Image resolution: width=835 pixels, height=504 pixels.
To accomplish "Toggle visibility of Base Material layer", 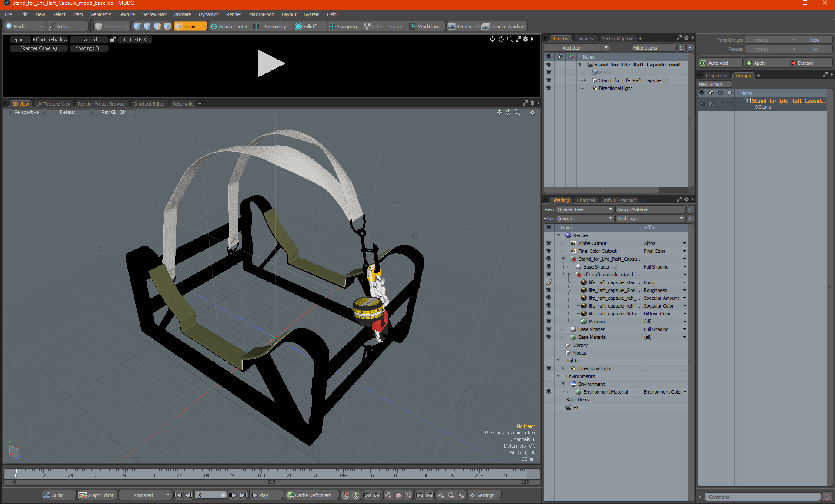I will click(x=548, y=337).
